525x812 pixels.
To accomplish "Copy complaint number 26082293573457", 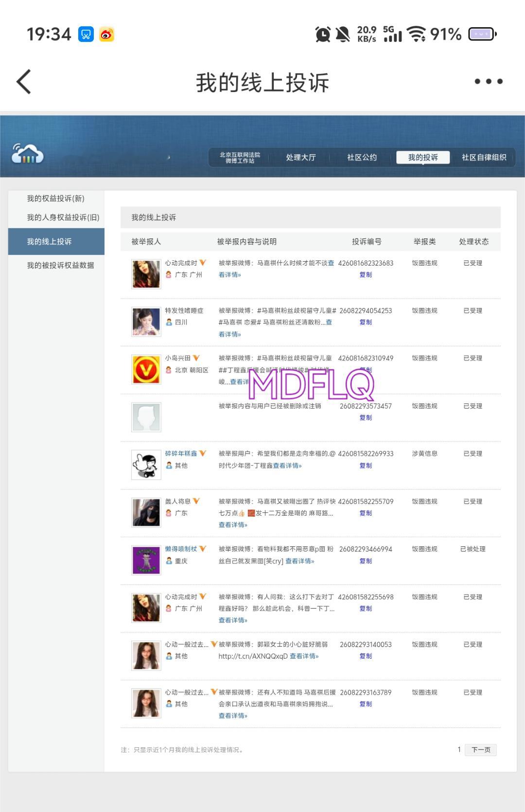I will 366,417.
